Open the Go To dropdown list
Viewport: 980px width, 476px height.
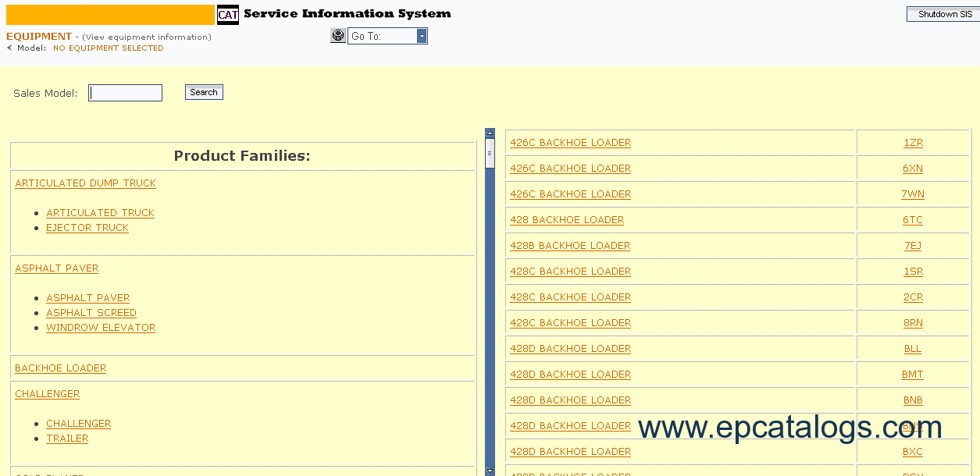click(422, 36)
